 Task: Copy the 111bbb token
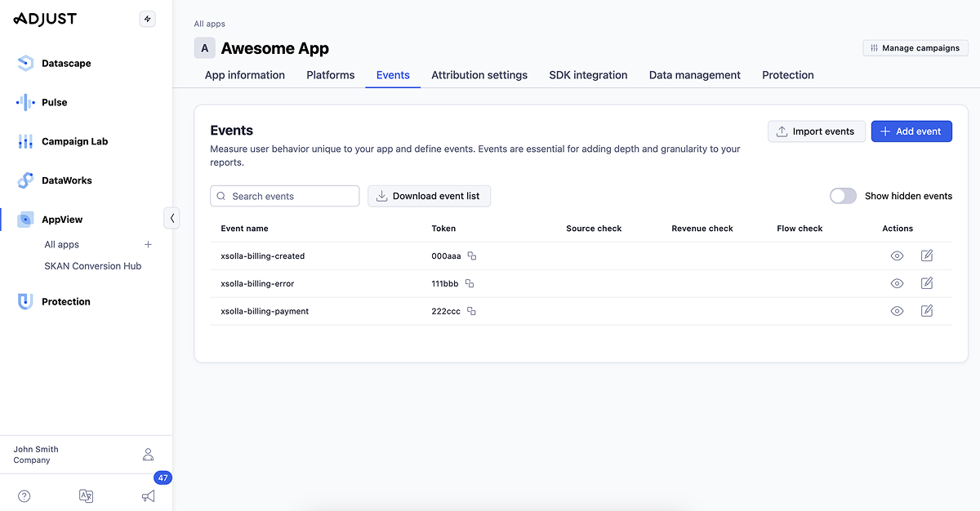pos(470,284)
